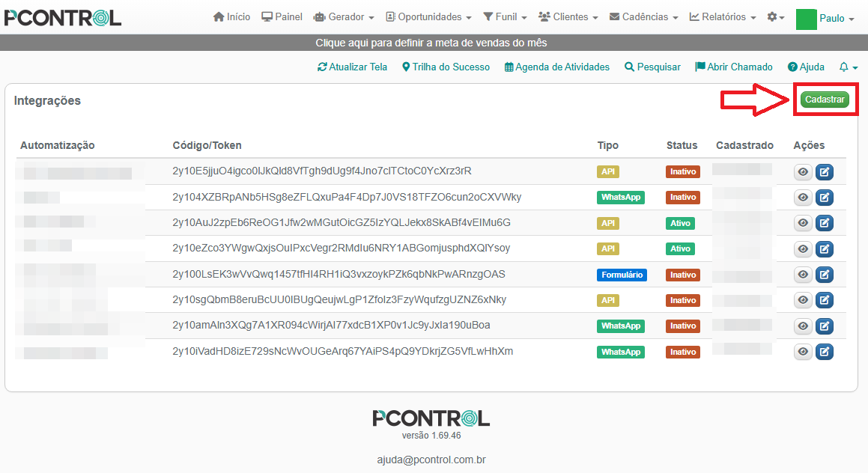Click the green user avatar square

806,19
